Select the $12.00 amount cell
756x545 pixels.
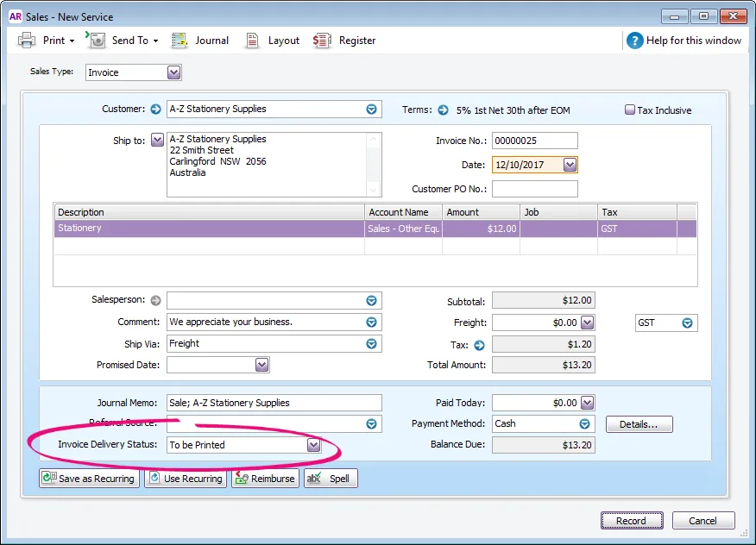(482, 229)
